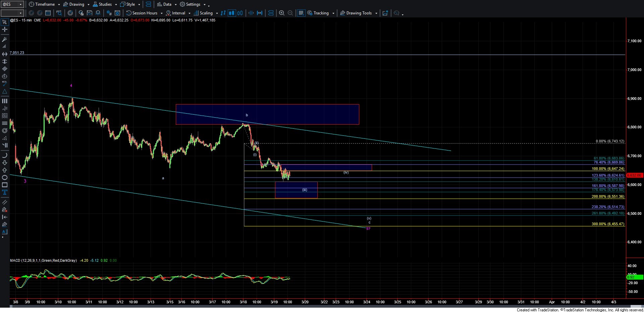Expand the Session Hours dropdown
Screen dimensions: 644x312
pos(162,13)
